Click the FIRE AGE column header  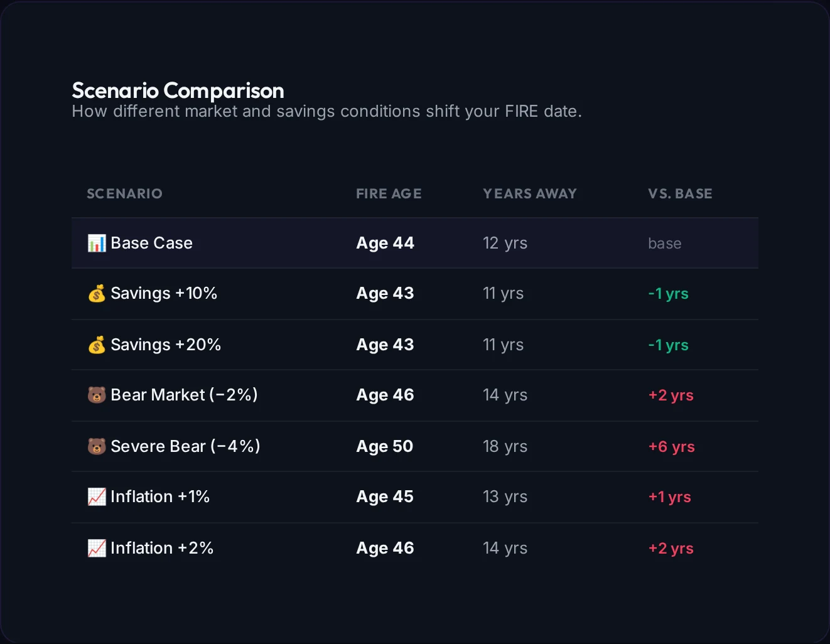389,193
